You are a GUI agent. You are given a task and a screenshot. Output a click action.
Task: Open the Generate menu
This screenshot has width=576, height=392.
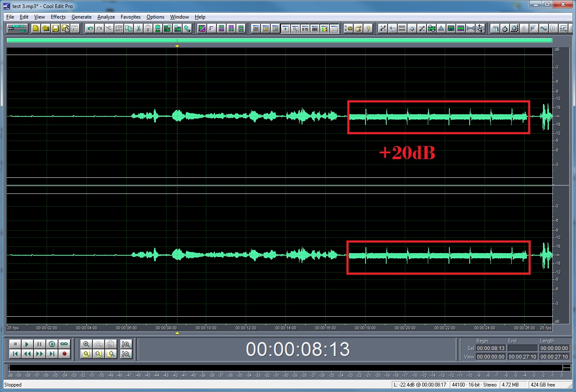[x=81, y=17]
